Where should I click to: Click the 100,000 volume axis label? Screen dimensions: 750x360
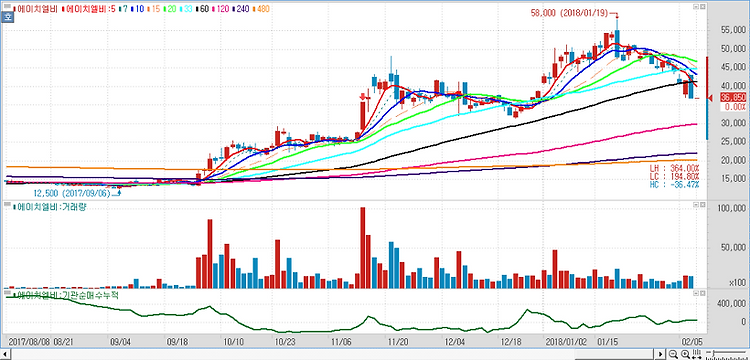point(731,209)
